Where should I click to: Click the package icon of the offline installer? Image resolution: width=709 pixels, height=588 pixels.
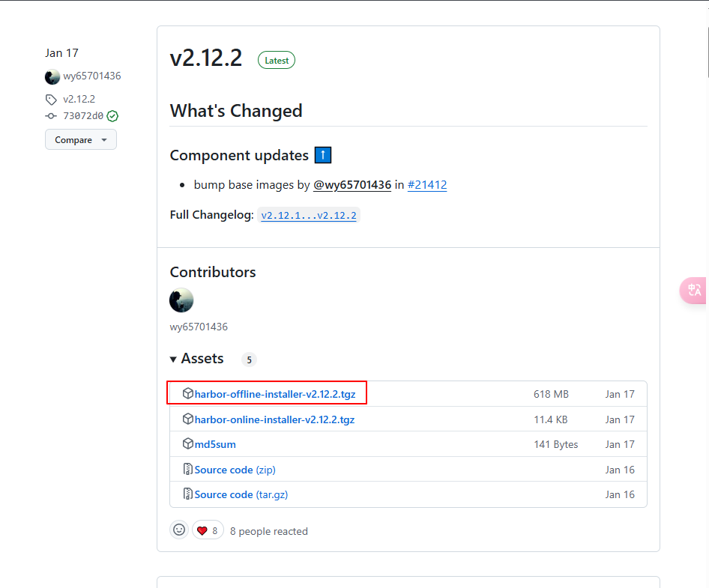(x=188, y=394)
